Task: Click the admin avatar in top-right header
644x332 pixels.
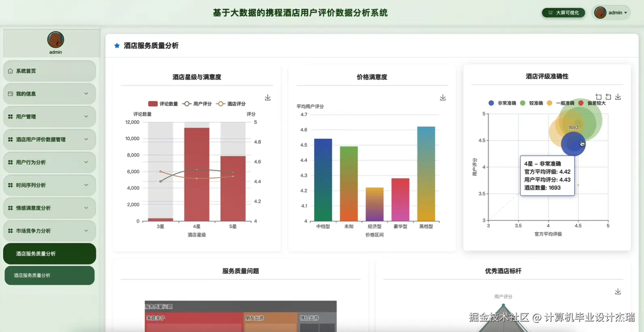Action: (600, 13)
